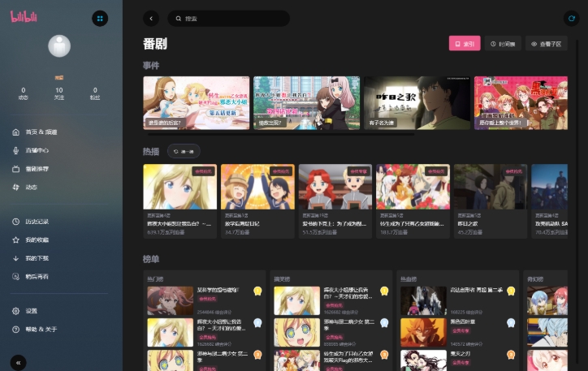The image size is (588, 371).
Task: View the 0 动态 posts count
Action: [24, 93]
